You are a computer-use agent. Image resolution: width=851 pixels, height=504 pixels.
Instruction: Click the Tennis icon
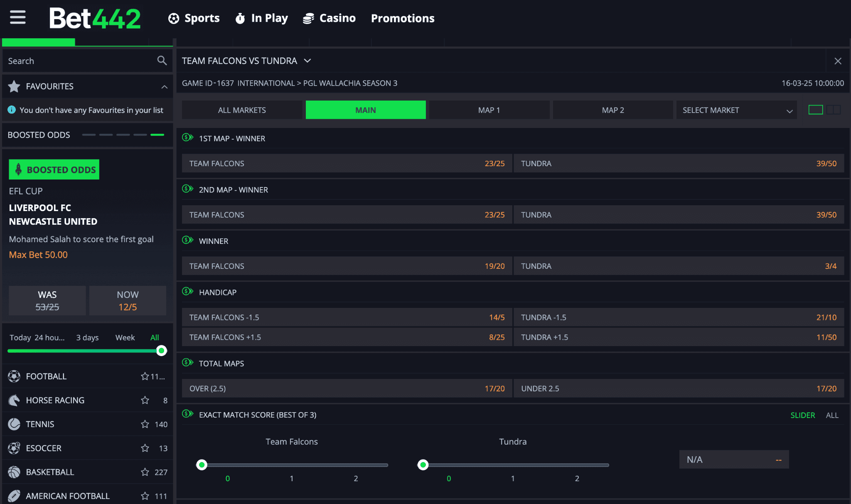[x=14, y=424]
